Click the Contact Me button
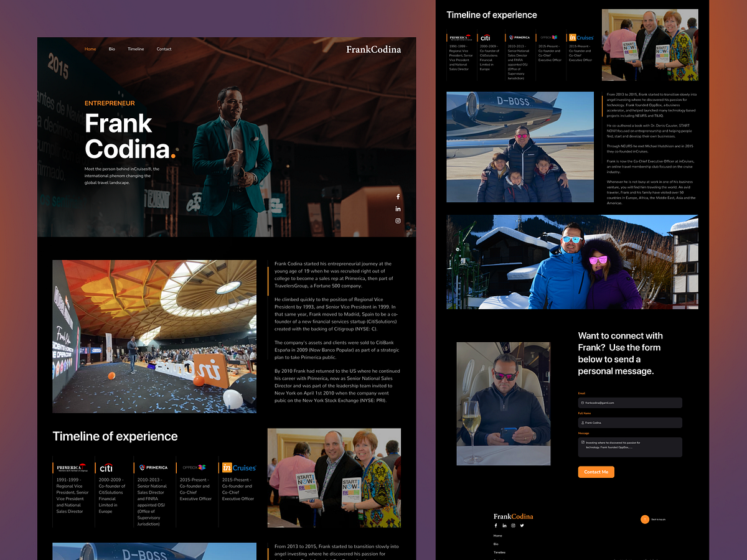The height and width of the screenshot is (560, 747). coord(596,472)
